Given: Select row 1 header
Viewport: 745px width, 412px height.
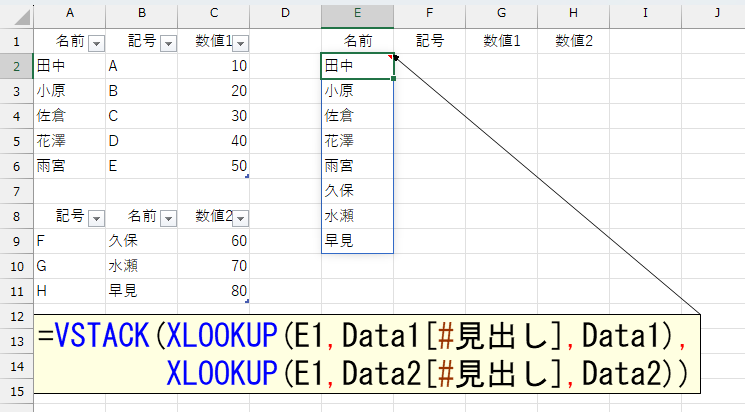Looking at the screenshot, I should click(x=17, y=41).
